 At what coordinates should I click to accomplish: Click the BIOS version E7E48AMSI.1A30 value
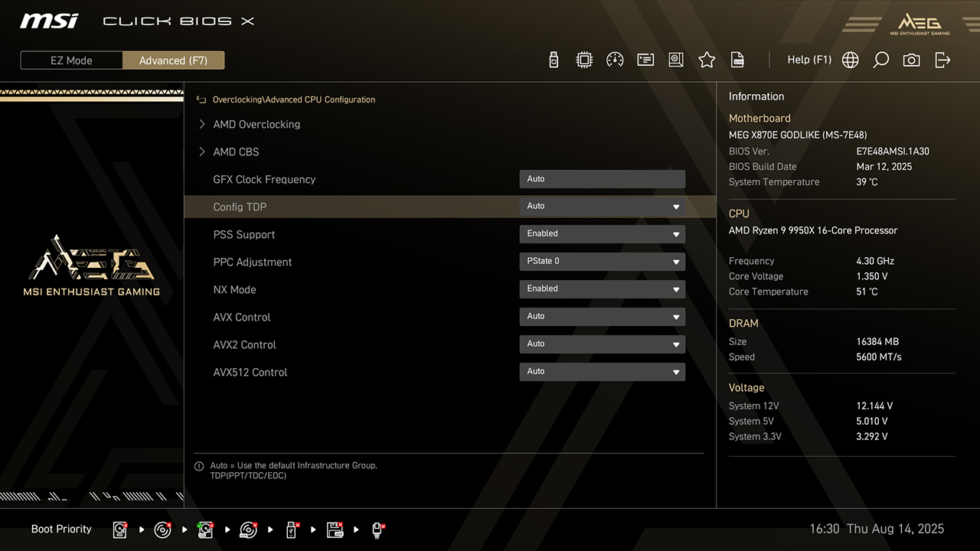pos(893,152)
